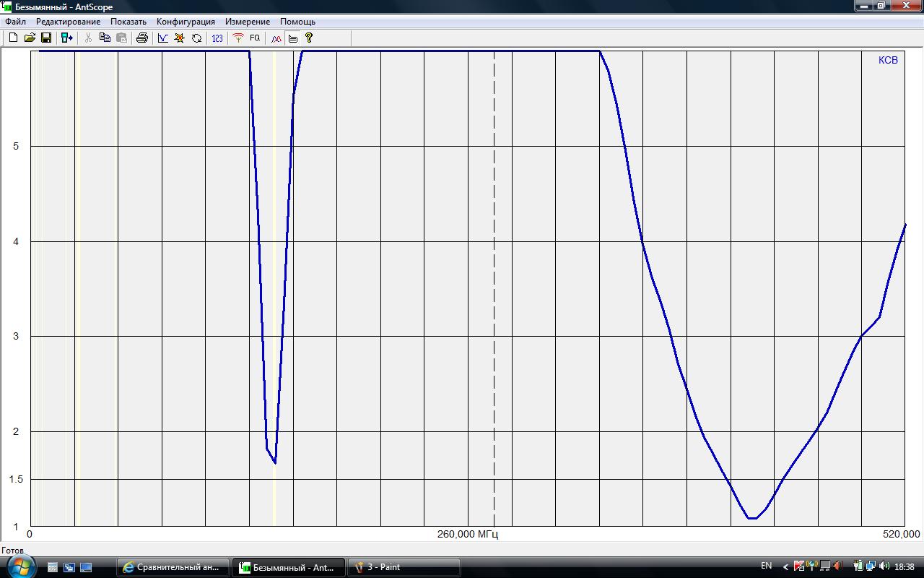Screen dimensions: 924x578
Task: Open the Редактирование menu
Action: pos(69,22)
